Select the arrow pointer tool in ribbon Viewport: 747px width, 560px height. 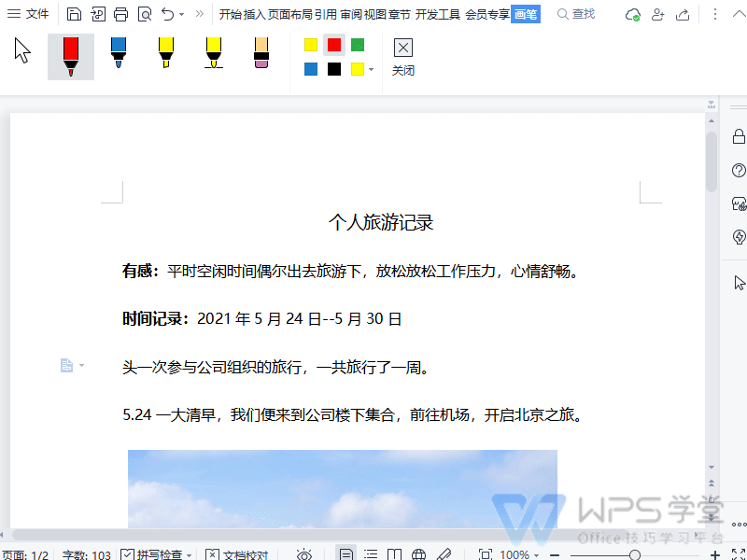click(22, 50)
